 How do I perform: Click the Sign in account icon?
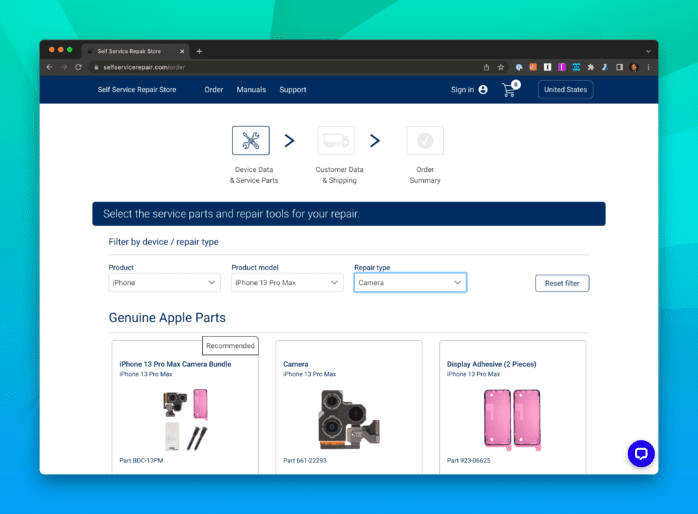coord(483,90)
